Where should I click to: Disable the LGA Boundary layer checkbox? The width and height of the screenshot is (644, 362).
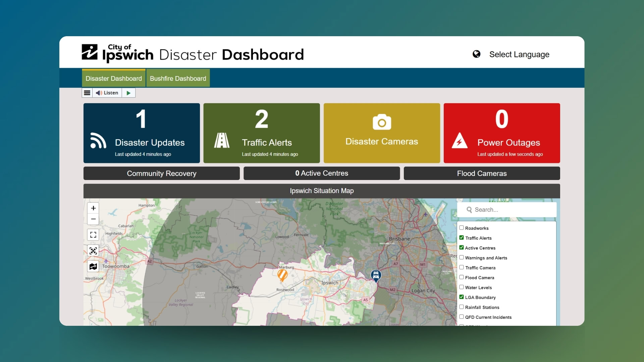click(x=462, y=297)
